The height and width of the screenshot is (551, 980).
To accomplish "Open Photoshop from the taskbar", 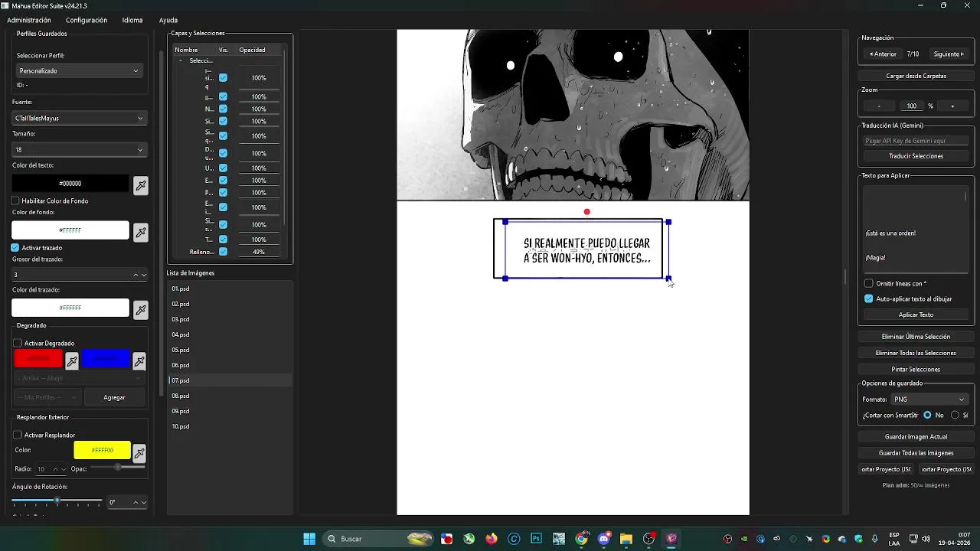I will 536,539.
